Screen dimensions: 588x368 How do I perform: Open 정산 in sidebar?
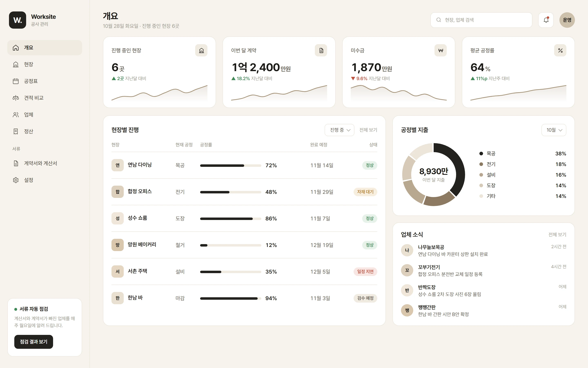click(45, 131)
